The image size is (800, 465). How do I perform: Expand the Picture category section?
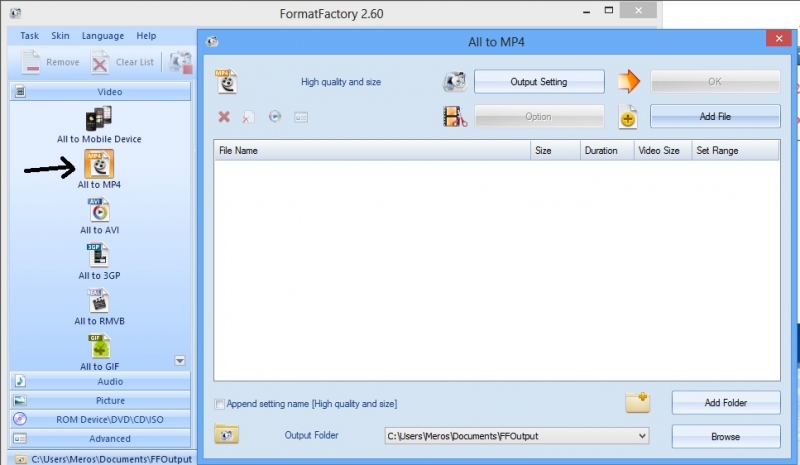(x=100, y=400)
